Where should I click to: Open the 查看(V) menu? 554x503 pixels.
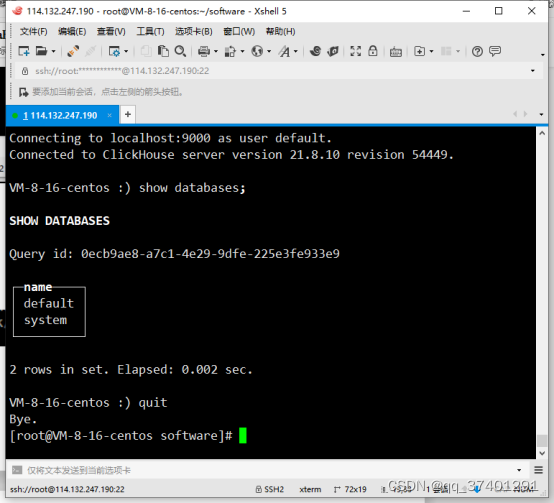(x=111, y=31)
